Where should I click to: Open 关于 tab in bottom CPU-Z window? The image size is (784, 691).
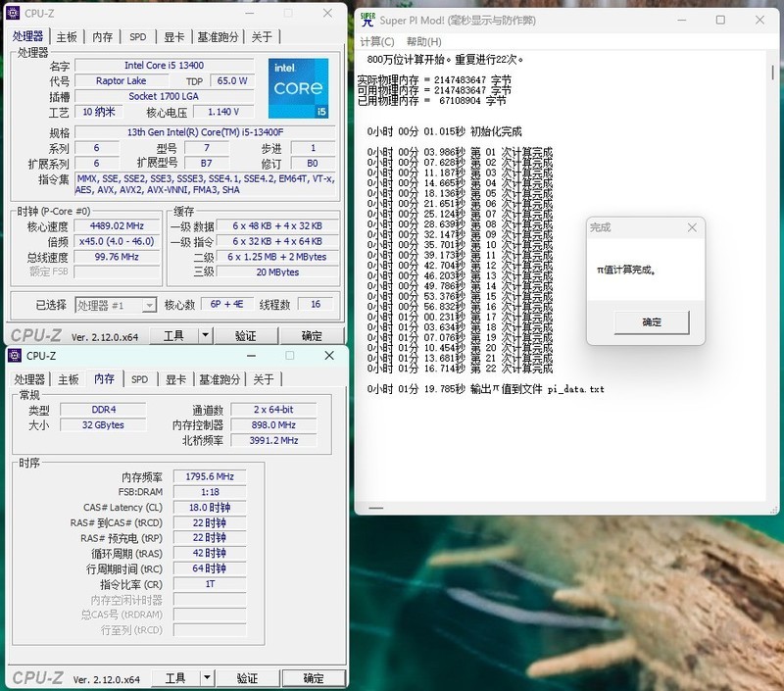pos(264,379)
